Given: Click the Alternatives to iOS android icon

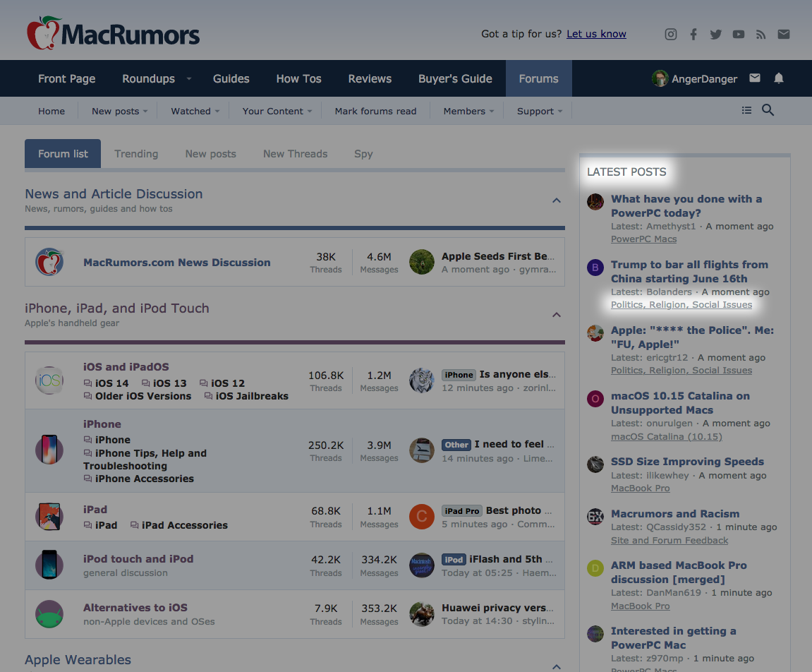Looking at the screenshot, I should click(x=49, y=614).
